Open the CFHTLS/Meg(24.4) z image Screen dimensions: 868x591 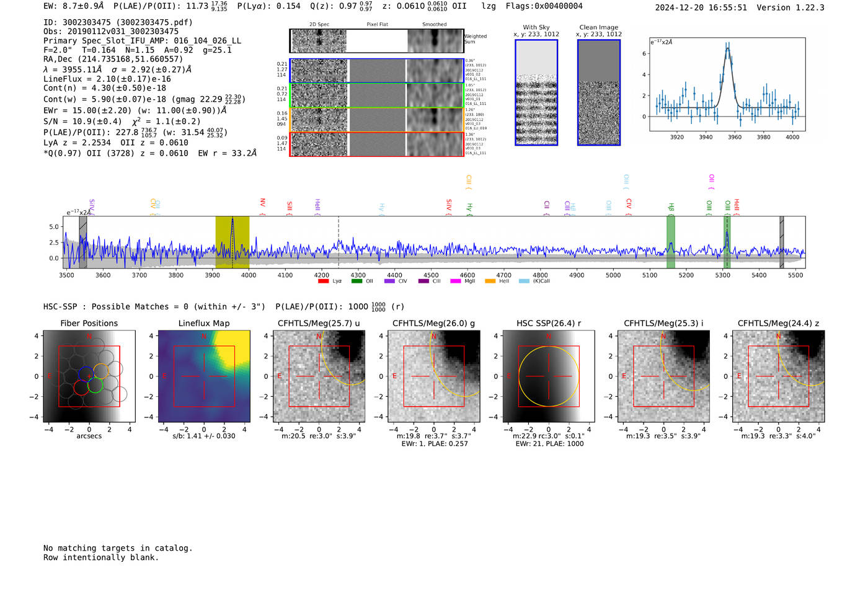tap(779, 376)
